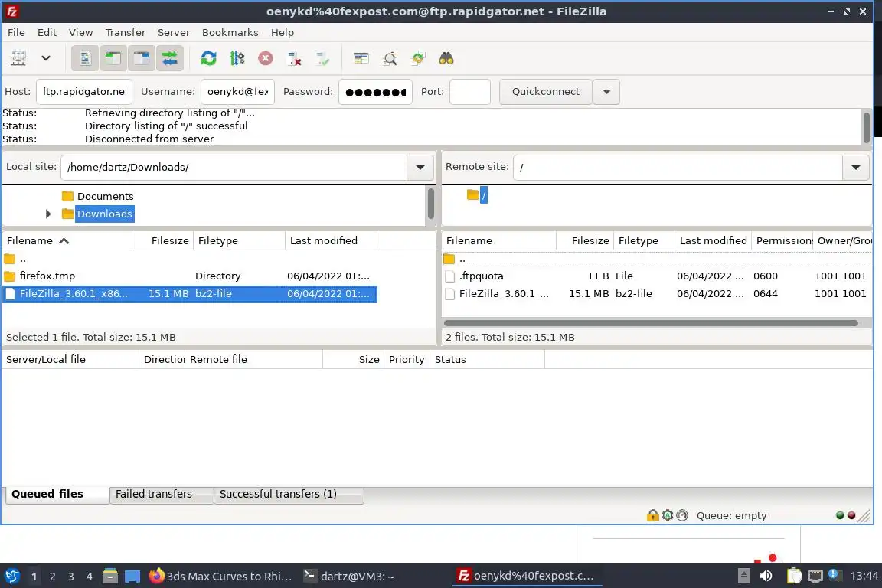The width and height of the screenshot is (882, 588).
Task: Toggle processing of the transfer queue
Action: [x=237, y=58]
